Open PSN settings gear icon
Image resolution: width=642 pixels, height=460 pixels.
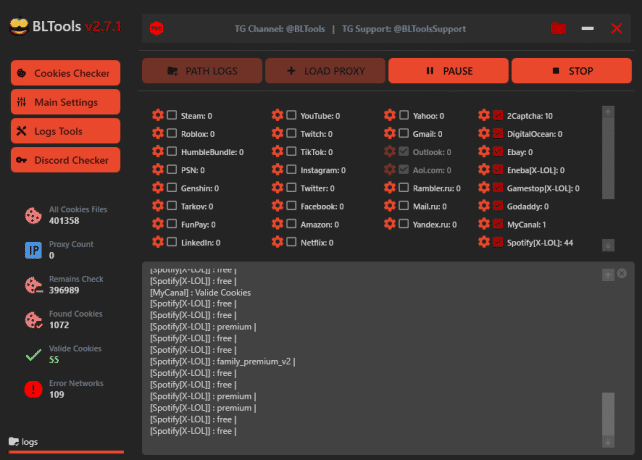pos(158,169)
